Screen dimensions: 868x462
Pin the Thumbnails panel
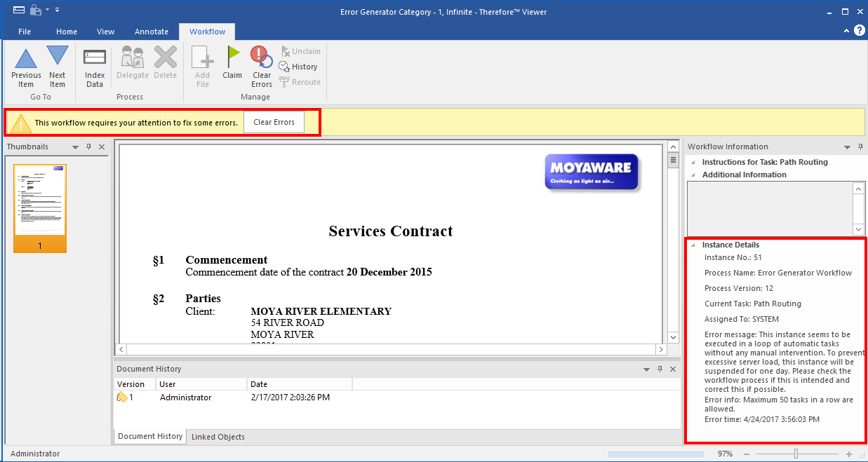click(89, 147)
